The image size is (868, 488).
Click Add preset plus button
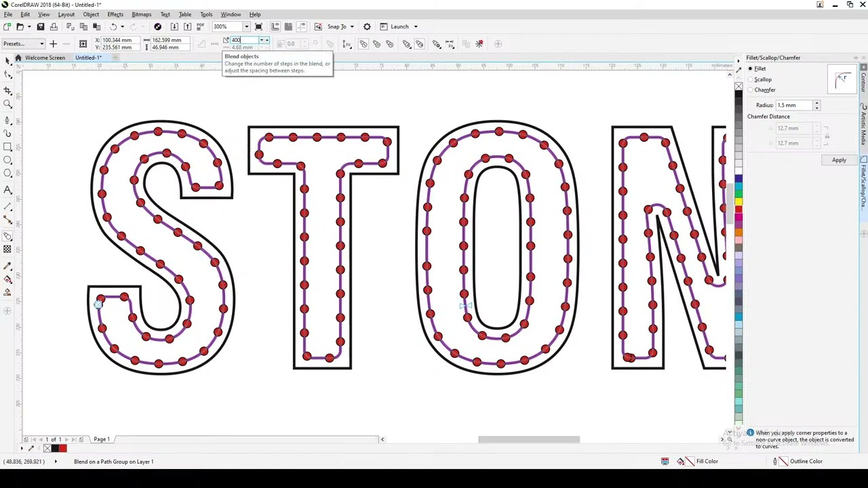point(53,44)
